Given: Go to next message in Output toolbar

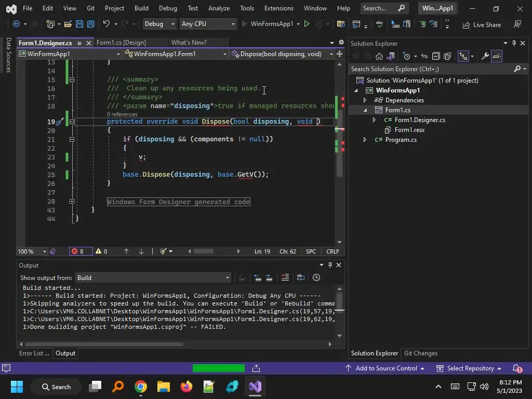Looking at the screenshot, I should (x=269, y=277).
